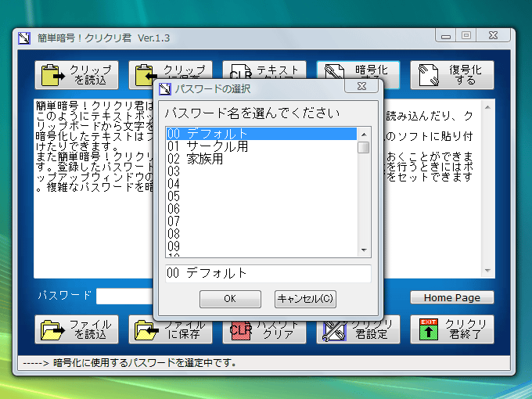Click the クリクリ君終了 button label
Image resolution: width=532 pixels, height=399 pixels.
click(465, 329)
